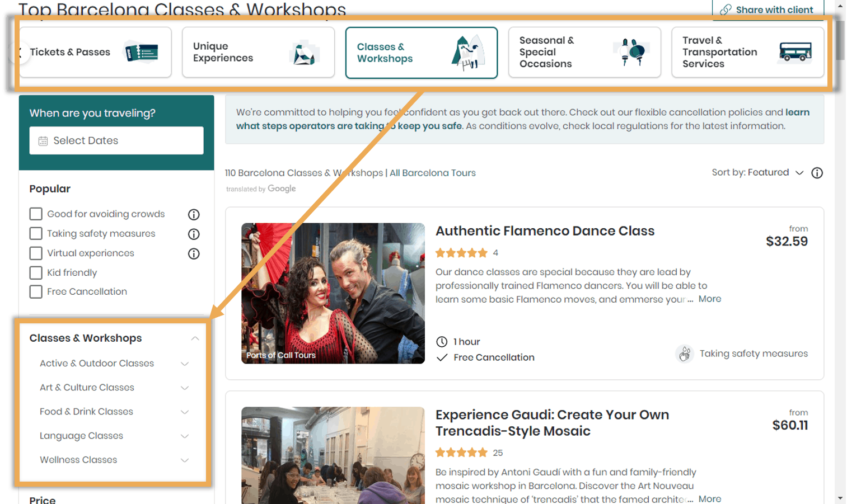
Task: Enable the Taking safety measures filter
Action: tap(36, 233)
